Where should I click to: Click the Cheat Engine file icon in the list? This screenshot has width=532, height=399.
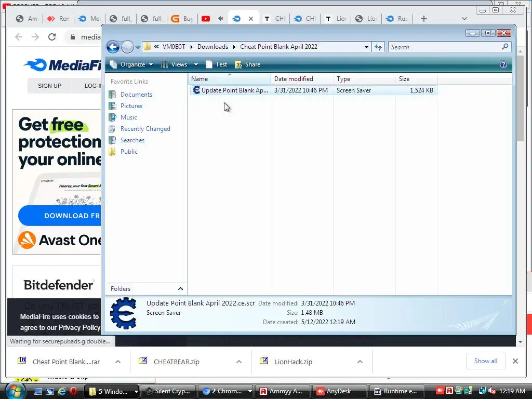click(x=196, y=90)
